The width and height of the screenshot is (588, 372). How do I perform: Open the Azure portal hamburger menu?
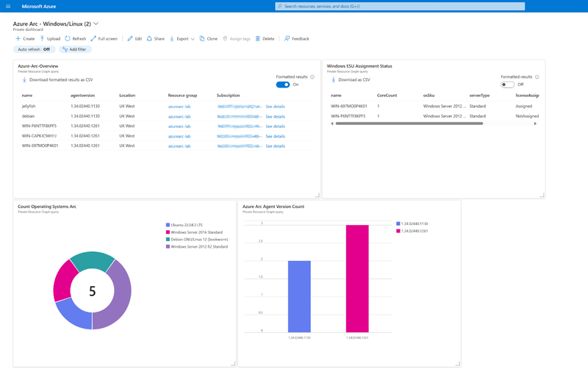(x=8, y=7)
